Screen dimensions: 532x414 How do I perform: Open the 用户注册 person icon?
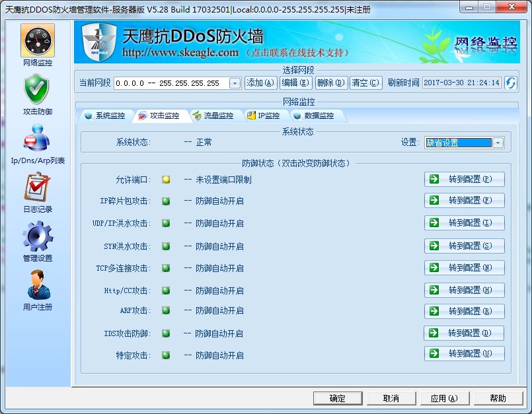click(x=38, y=285)
